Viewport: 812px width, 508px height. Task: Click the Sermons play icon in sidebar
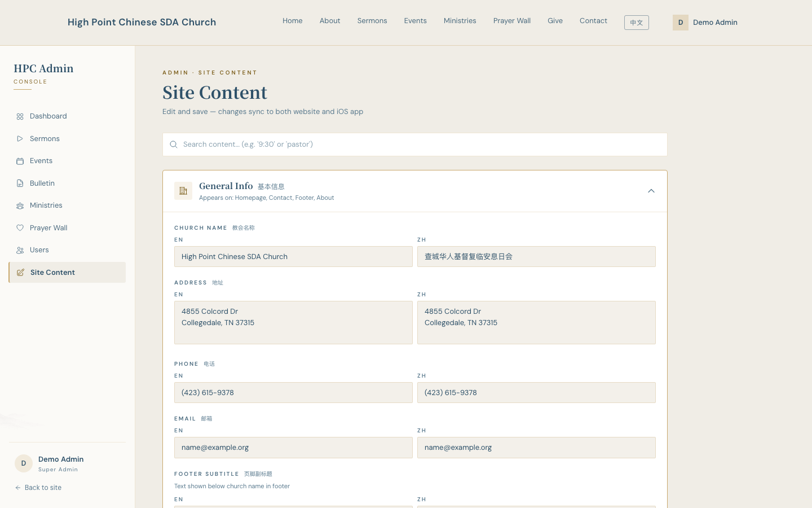click(x=20, y=139)
